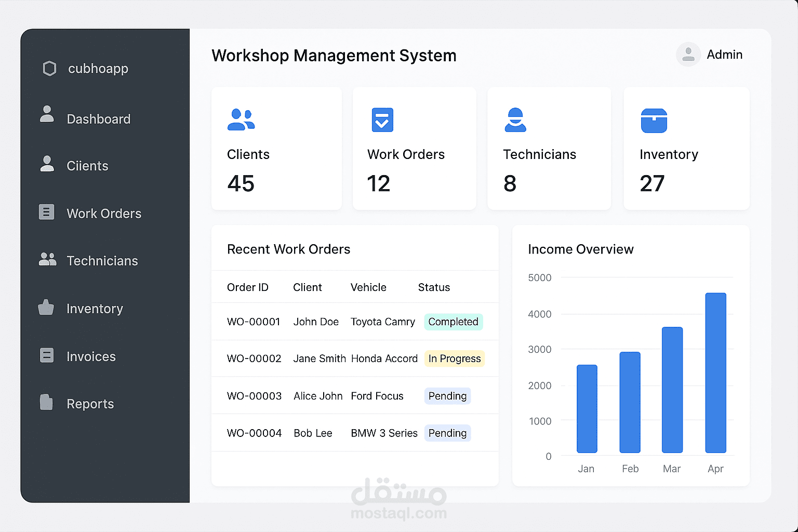Open the Clients section from sidebar
The height and width of the screenshot is (532, 798).
(x=87, y=166)
